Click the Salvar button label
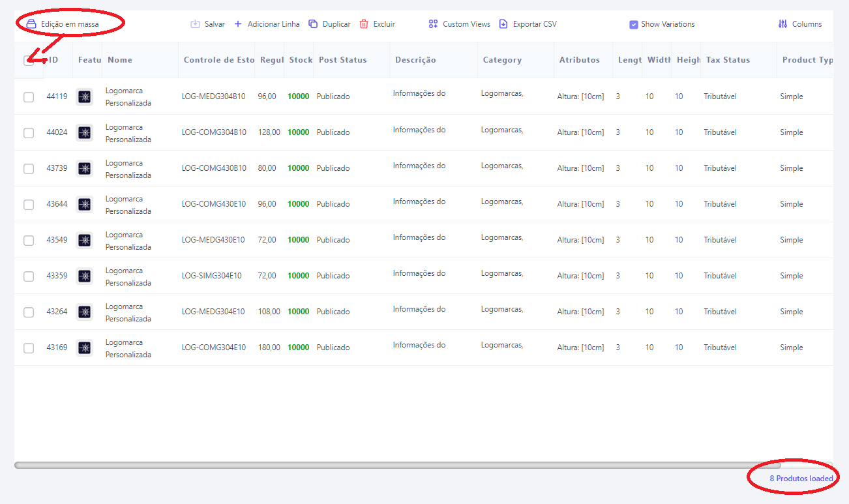Screen dimensions: 849x504 215,24
